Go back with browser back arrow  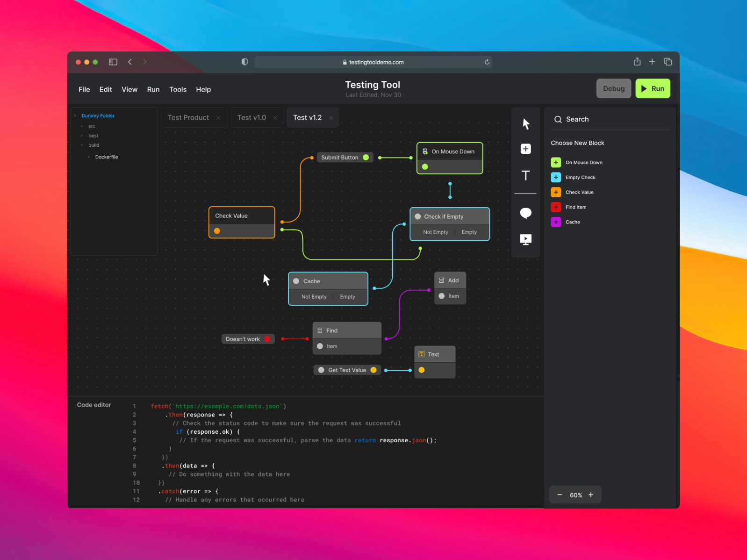130,62
